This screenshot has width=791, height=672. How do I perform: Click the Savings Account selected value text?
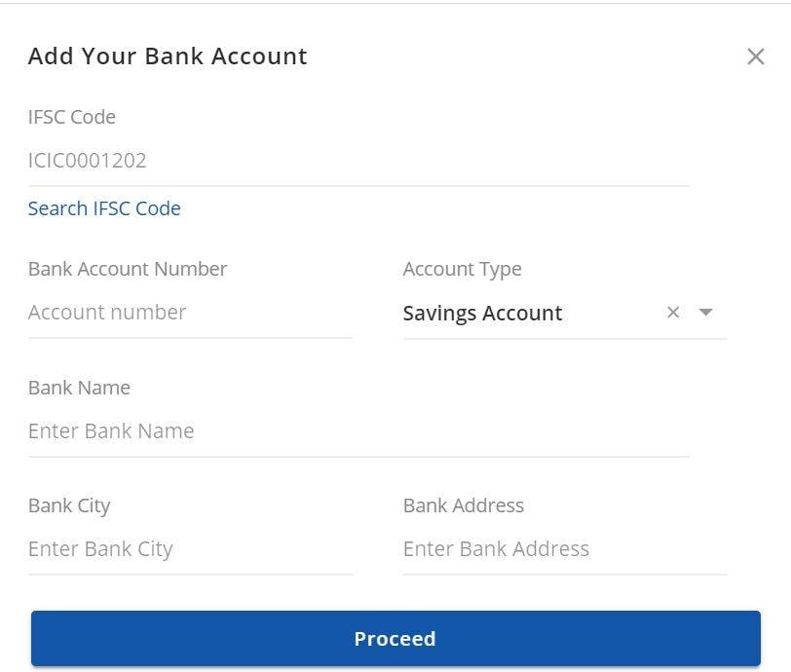482,314
